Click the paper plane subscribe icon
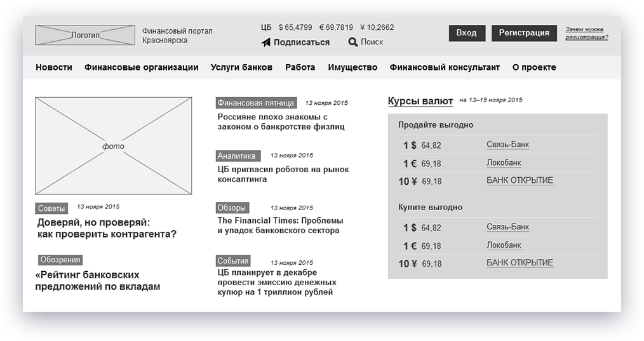The image size is (644, 341). coord(265,43)
